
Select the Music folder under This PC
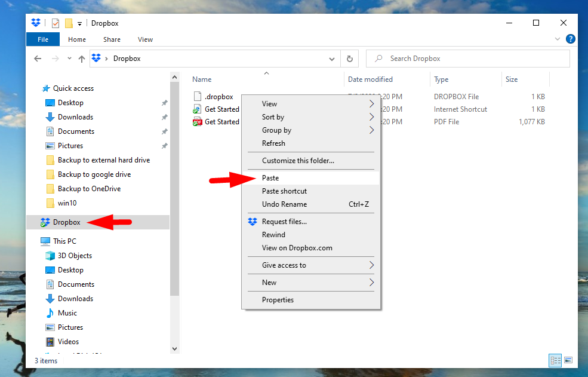[67, 313]
